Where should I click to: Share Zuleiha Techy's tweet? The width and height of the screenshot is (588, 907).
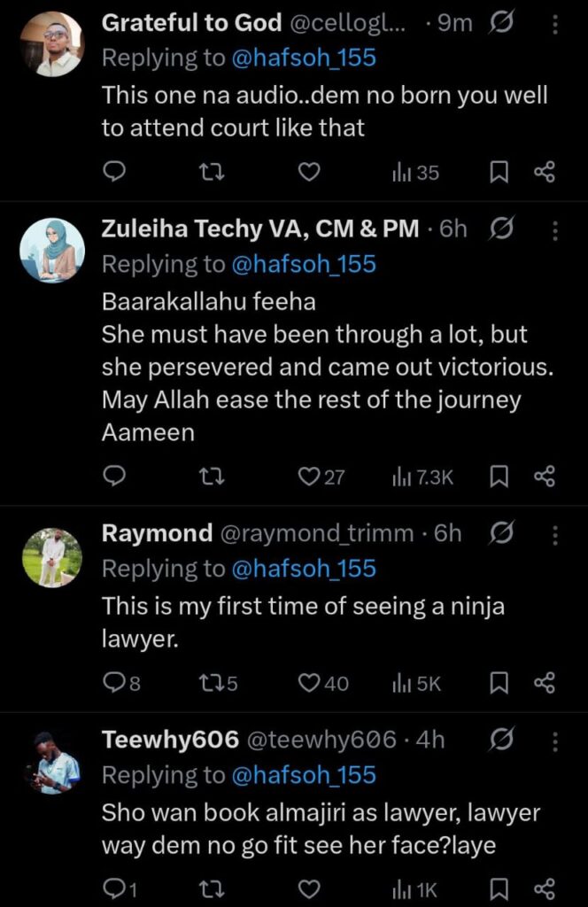point(545,477)
